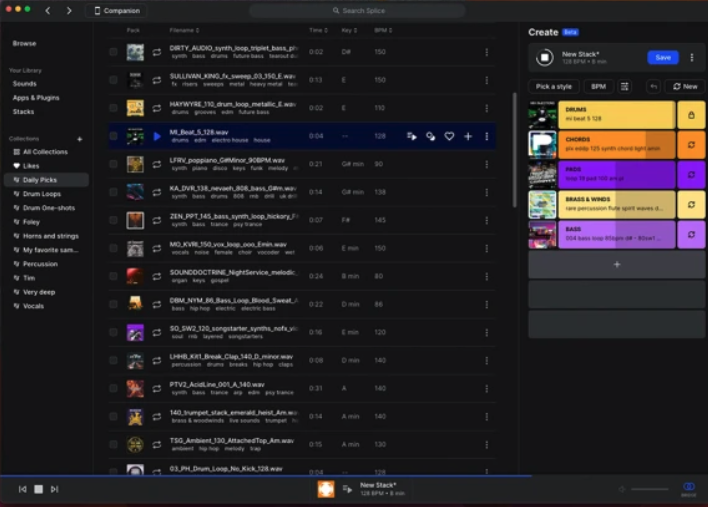Open All Collections
708x507 pixels.
pyautogui.click(x=45, y=152)
